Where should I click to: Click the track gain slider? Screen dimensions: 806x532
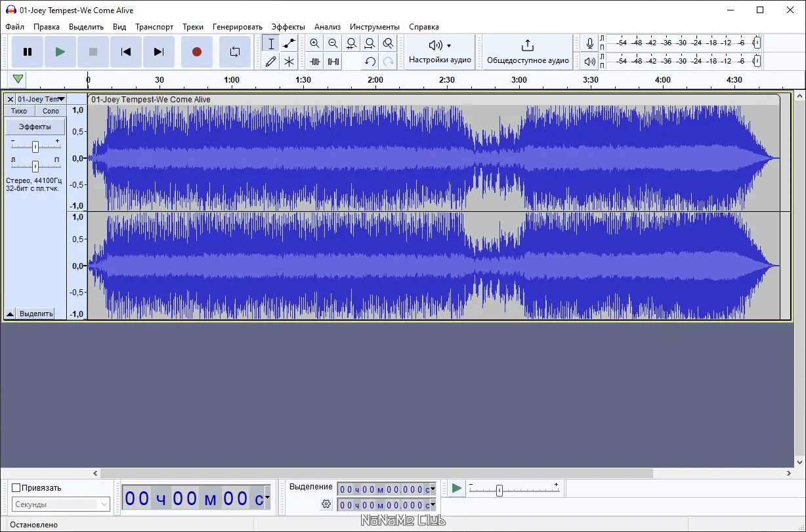35,146
